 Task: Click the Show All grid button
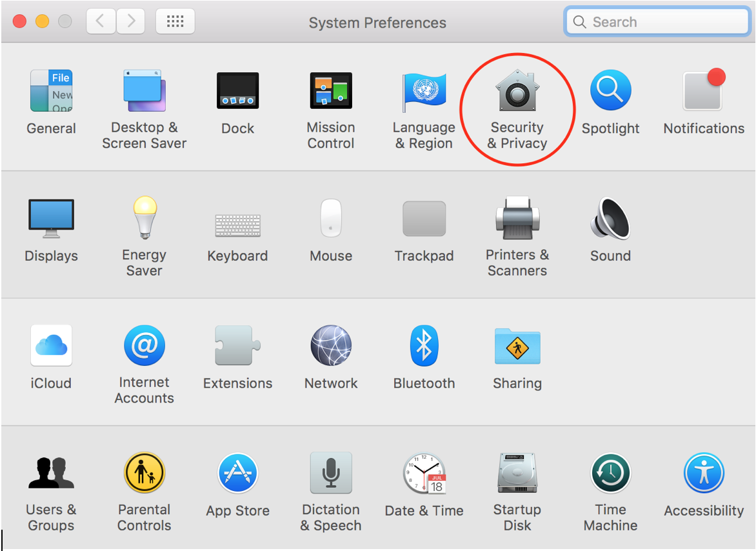pyautogui.click(x=175, y=21)
